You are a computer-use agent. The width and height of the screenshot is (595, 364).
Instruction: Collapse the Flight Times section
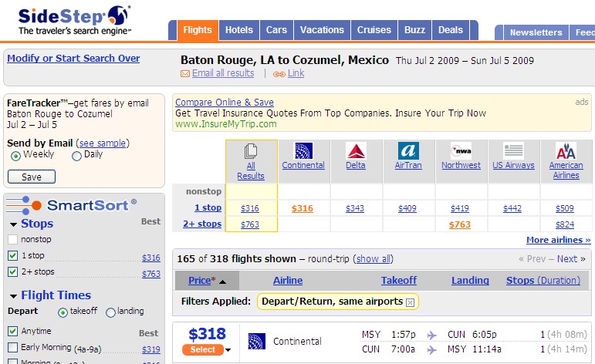14,296
